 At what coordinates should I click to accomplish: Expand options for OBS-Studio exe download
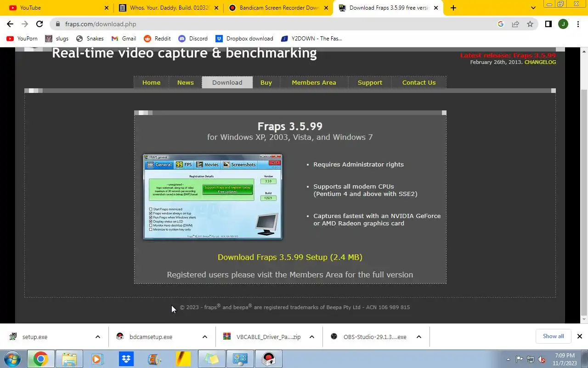pyautogui.click(x=418, y=337)
